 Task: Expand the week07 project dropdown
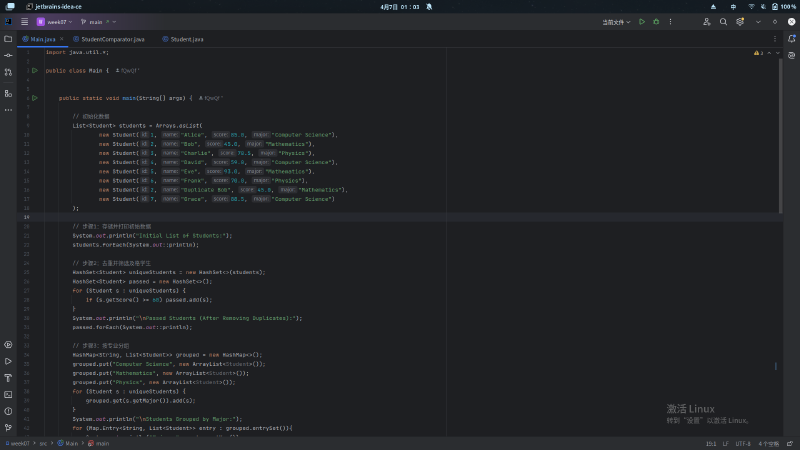click(x=55, y=22)
